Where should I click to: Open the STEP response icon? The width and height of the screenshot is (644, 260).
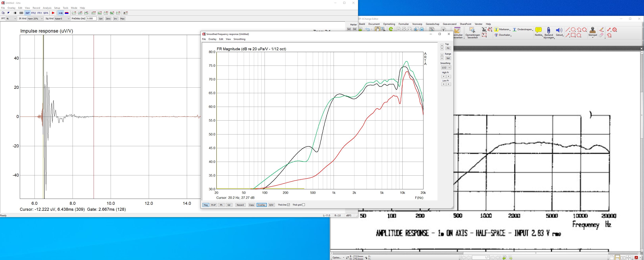point(94,13)
